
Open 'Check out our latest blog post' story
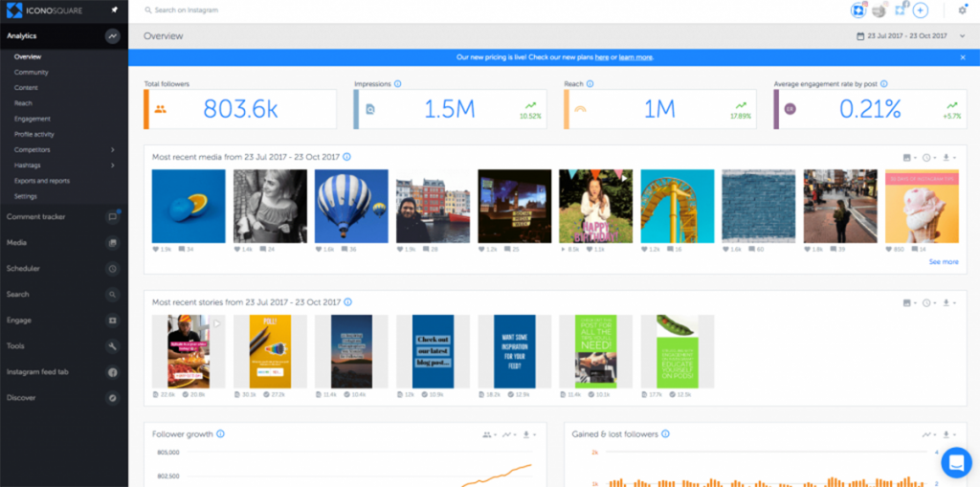[434, 351]
